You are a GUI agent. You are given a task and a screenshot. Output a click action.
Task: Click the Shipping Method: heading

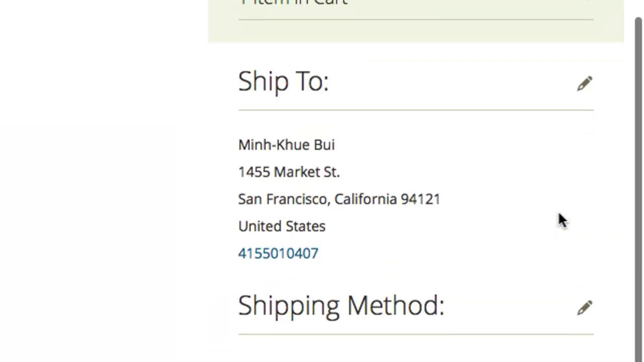pos(341,306)
